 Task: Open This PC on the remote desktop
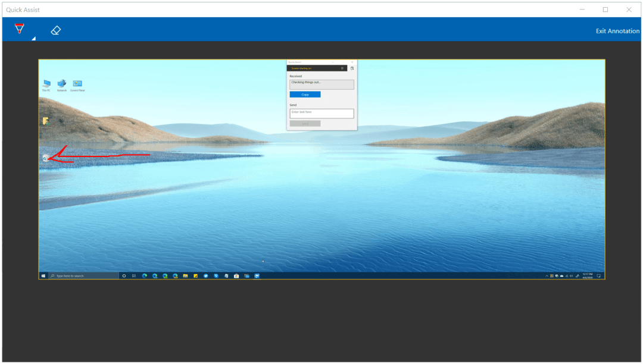46,83
